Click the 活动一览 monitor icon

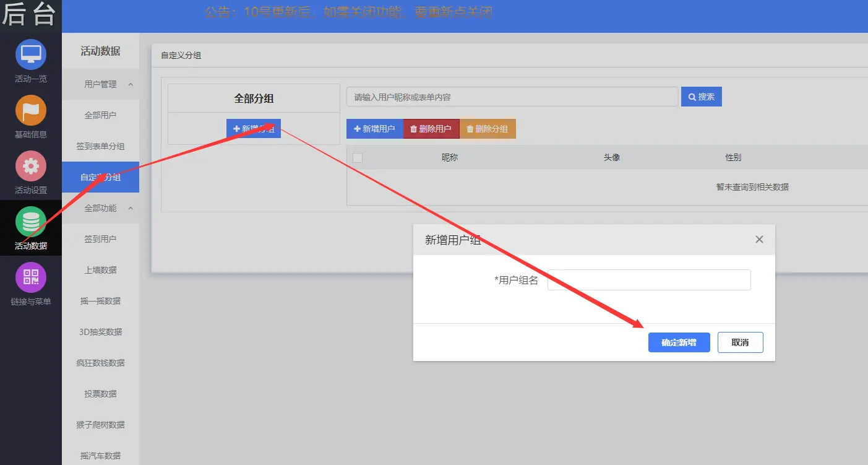[x=31, y=54]
